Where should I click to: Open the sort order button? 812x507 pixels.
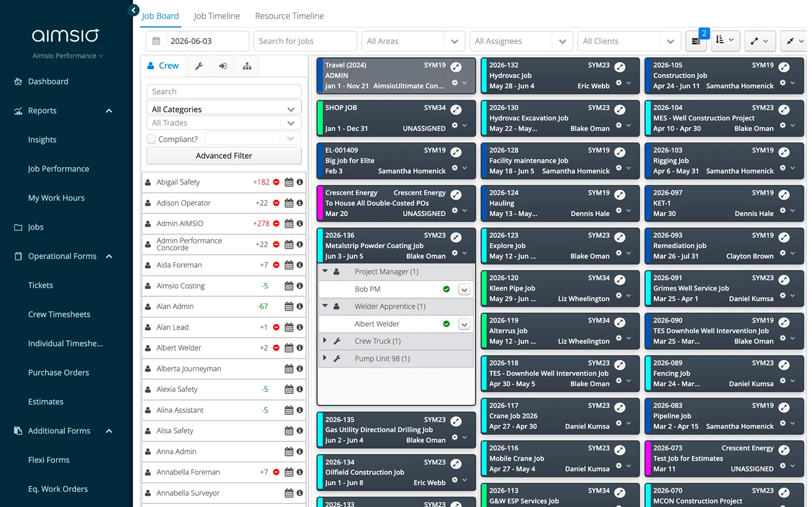724,40
